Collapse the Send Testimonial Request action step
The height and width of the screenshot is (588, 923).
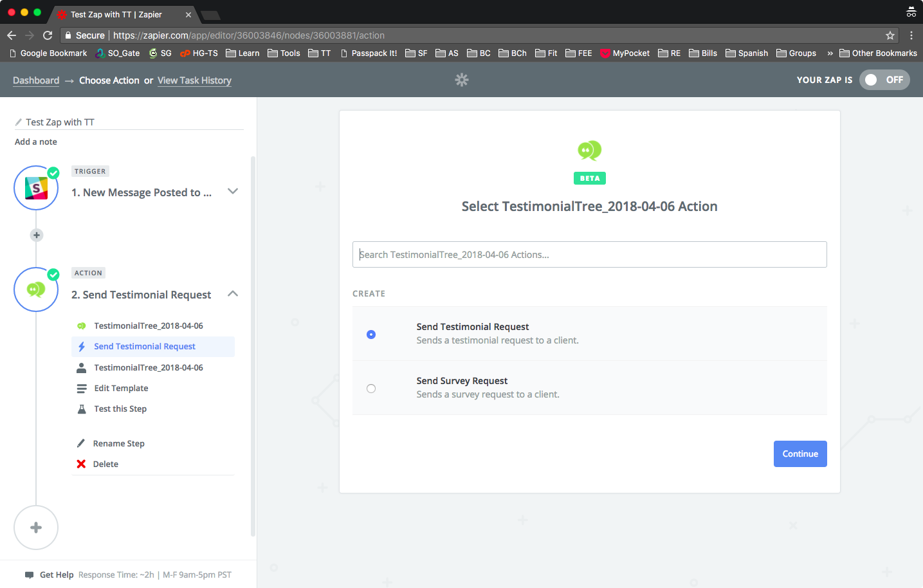click(x=233, y=294)
